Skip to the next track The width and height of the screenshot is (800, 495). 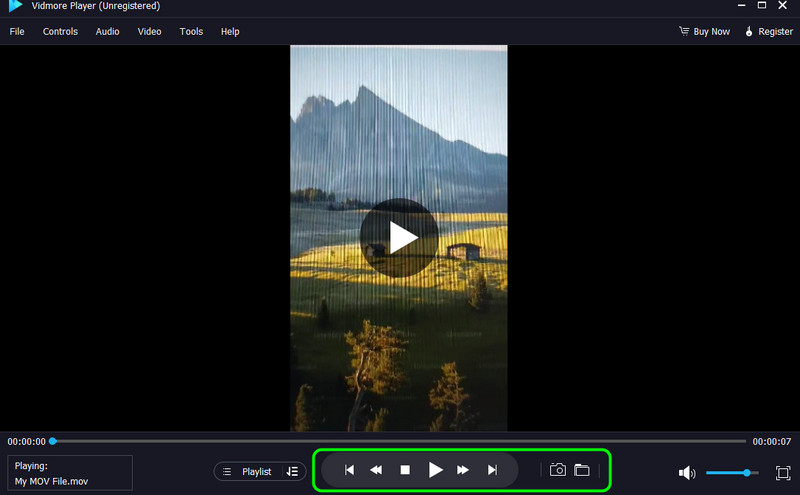coord(492,470)
